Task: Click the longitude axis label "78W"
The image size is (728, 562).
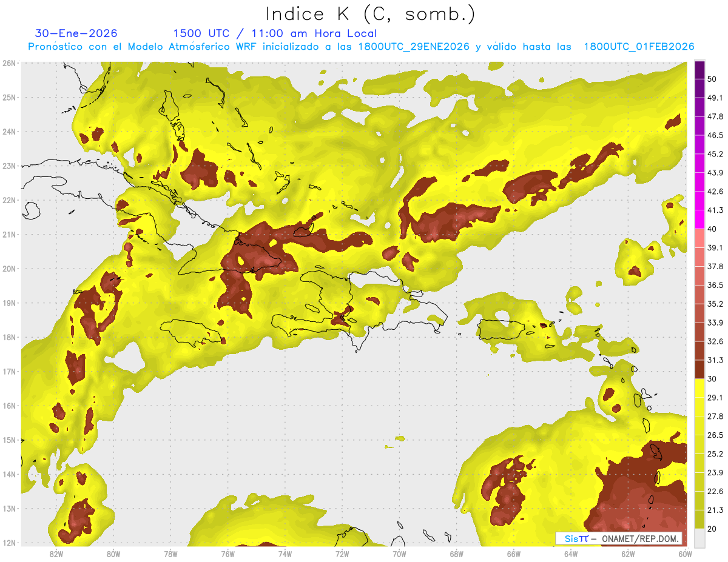Action: (170, 554)
